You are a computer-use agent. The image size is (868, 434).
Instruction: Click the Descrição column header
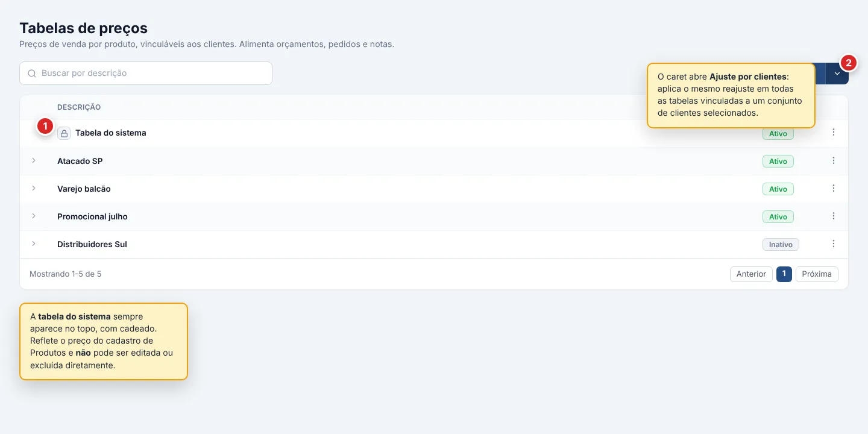pyautogui.click(x=79, y=107)
